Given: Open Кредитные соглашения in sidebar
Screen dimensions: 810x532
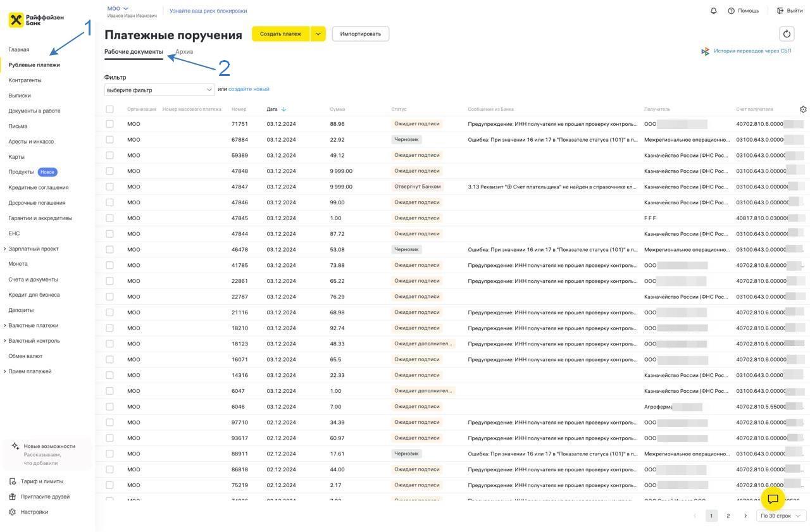Looking at the screenshot, I should click(39, 188).
